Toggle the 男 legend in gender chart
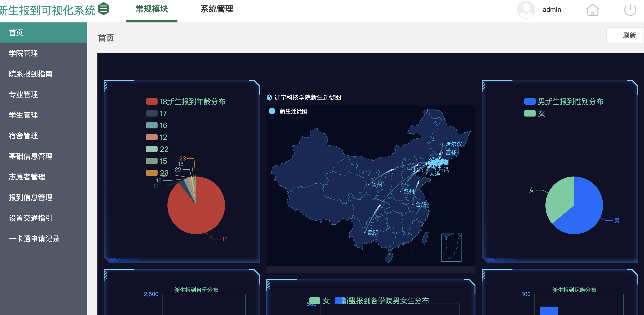 pyautogui.click(x=530, y=102)
